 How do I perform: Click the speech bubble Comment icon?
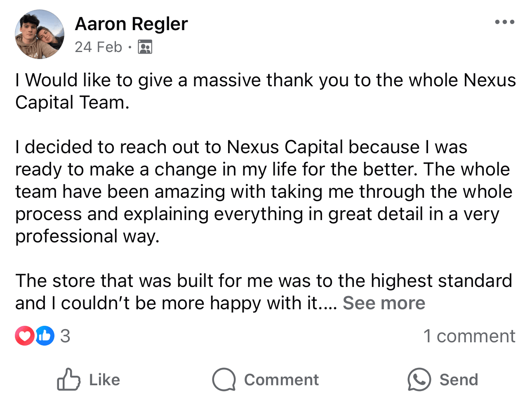point(224,379)
